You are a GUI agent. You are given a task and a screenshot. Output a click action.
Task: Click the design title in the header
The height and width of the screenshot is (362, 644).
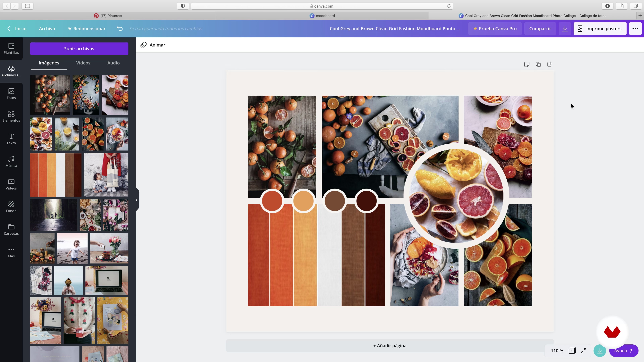pos(394,28)
